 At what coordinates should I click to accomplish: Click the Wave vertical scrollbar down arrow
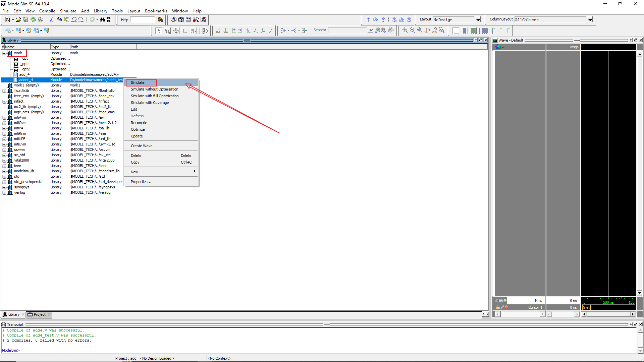click(x=640, y=293)
